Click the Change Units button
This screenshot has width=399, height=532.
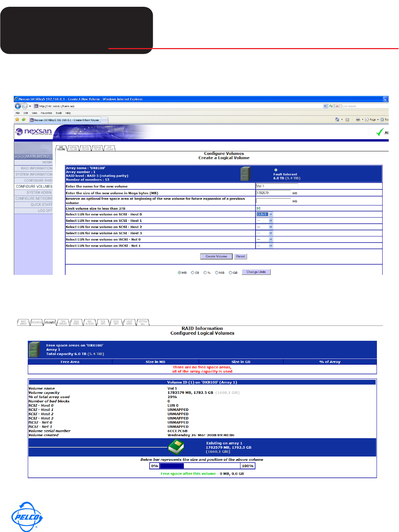[256, 272]
